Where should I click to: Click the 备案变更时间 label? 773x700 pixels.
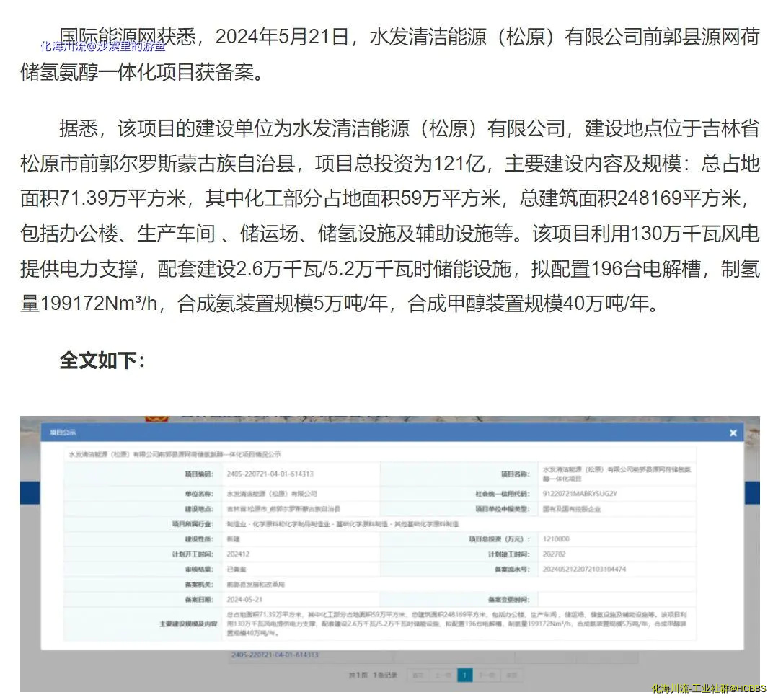(509, 600)
